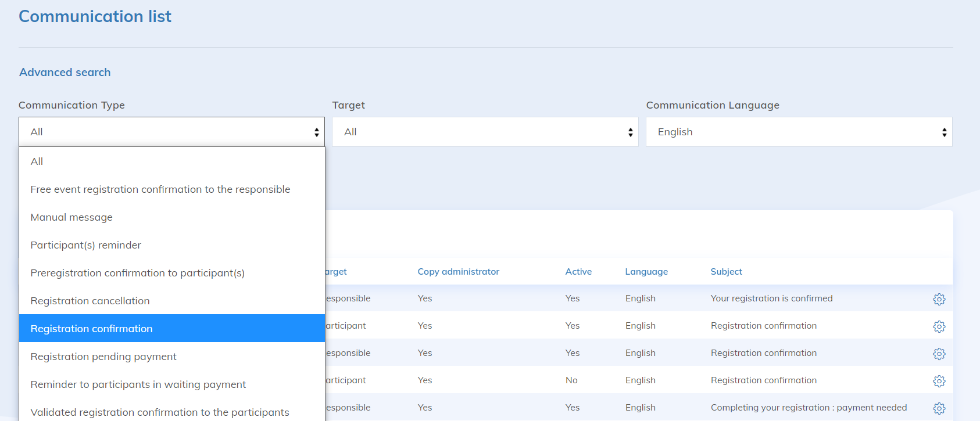Click 'Completing your registration : payment needed' subject
Screen dimensions: 980x421
click(809, 408)
